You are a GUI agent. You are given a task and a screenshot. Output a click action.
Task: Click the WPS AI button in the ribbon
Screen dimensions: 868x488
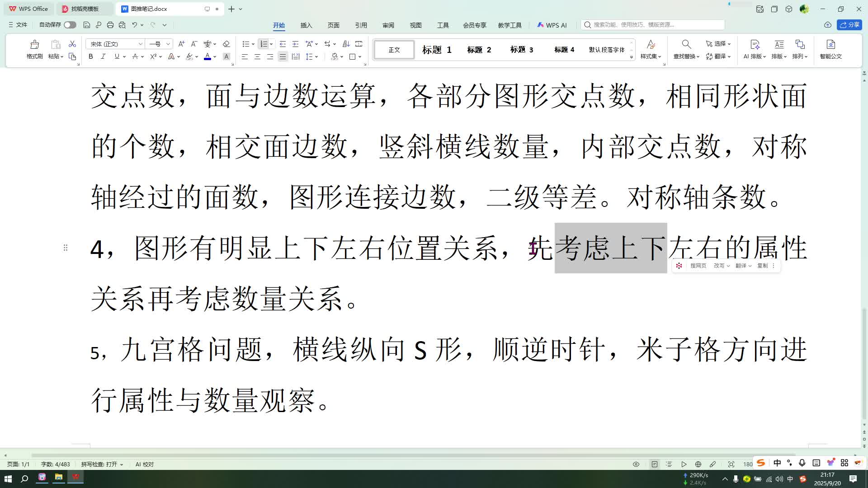(x=552, y=25)
